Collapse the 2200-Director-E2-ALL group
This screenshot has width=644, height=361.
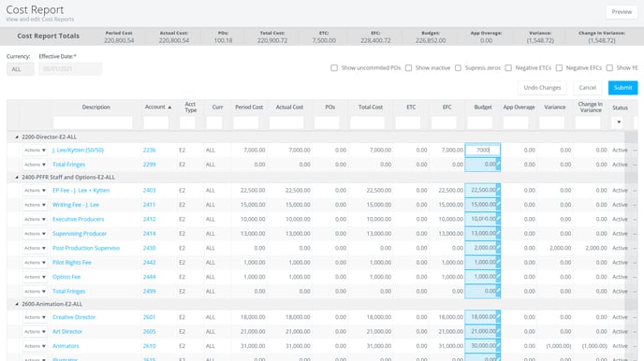(17, 137)
